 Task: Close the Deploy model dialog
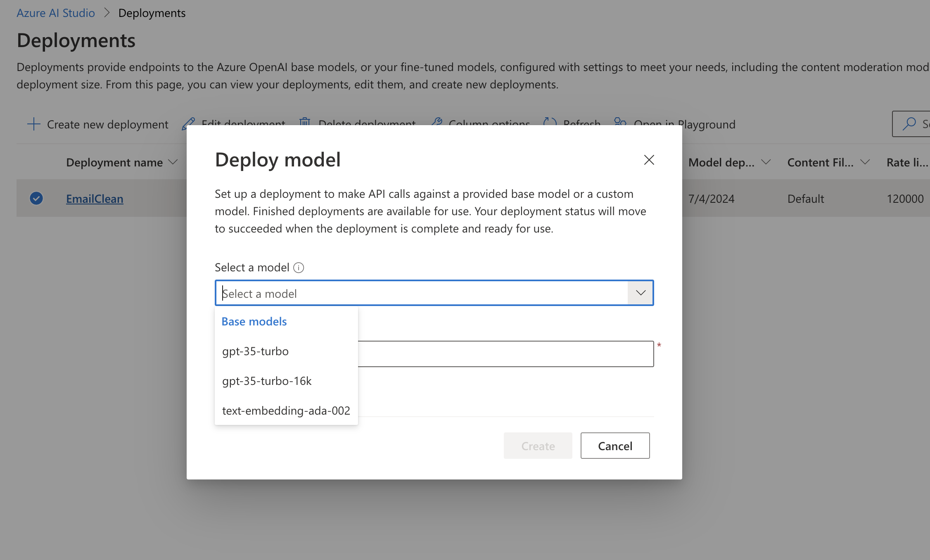click(x=649, y=160)
